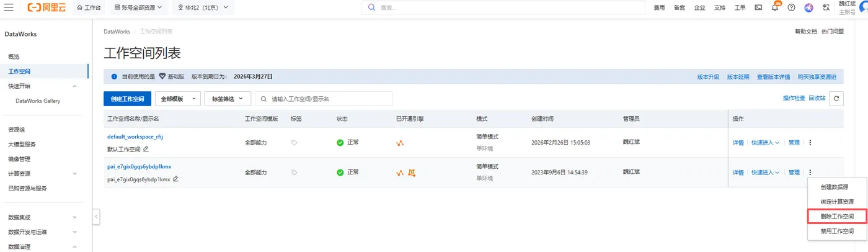Viewport: 868px width, 252px height.
Task: Click the 阿里云 logo
Action: pos(46,7)
